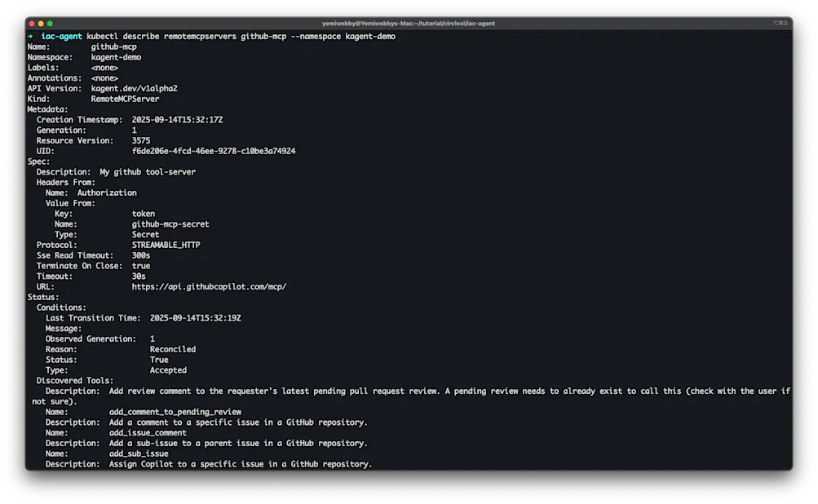Screen dimensions: 818x504
Task: Select the github-mcp-secret secret name
Action: (x=173, y=223)
